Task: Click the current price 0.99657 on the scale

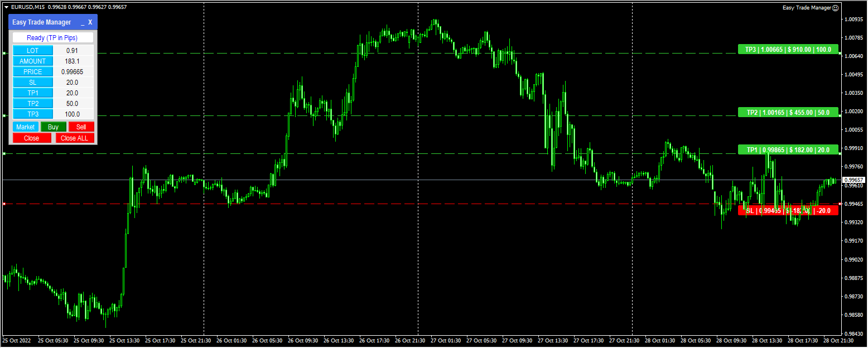Action: point(854,180)
